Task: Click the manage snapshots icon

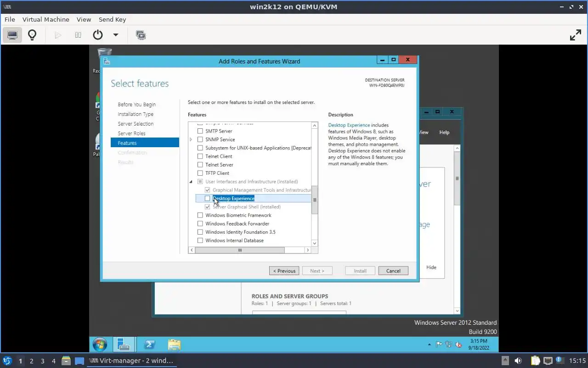Action: 141,35
